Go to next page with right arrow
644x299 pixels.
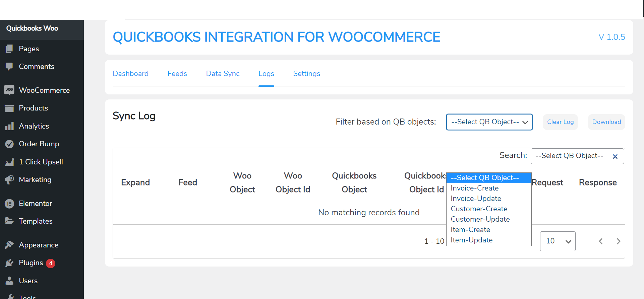click(x=618, y=241)
